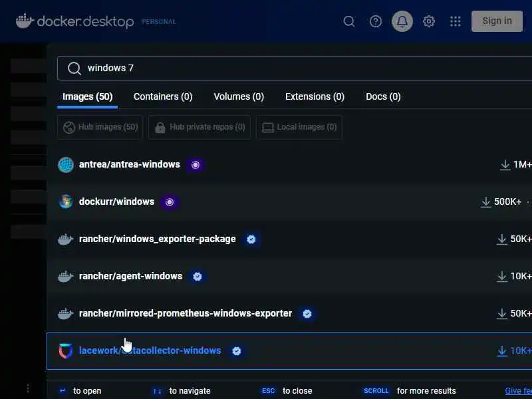Image resolution: width=532 pixels, height=399 pixels.
Task: Open lacework/datacollector-windows result
Action: (289, 351)
